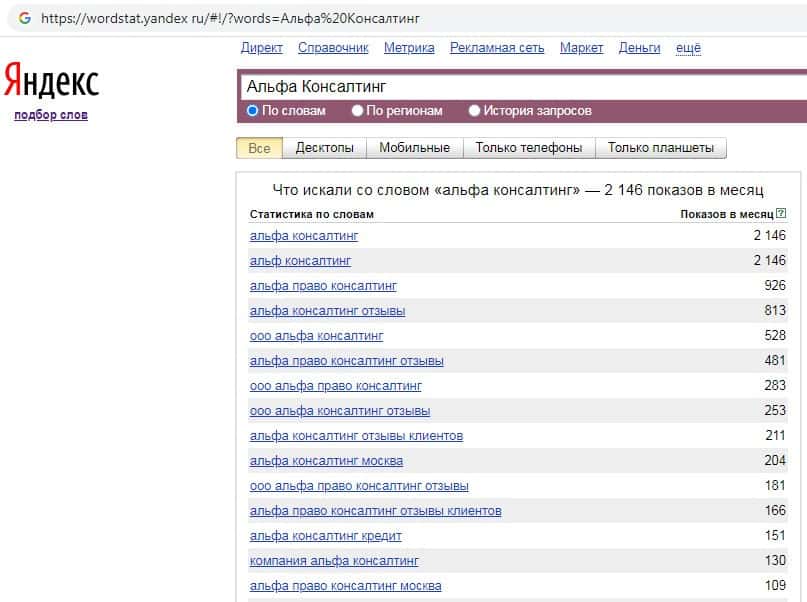The width and height of the screenshot is (807, 602).
Task: Click the 181 impressions value
Action: [x=775, y=485]
